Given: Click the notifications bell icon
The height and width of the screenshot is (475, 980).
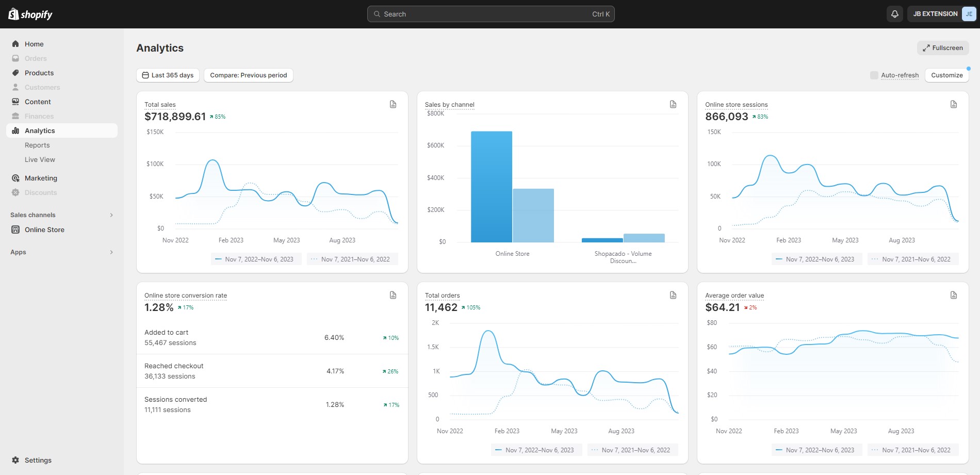Looking at the screenshot, I should point(895,14).
